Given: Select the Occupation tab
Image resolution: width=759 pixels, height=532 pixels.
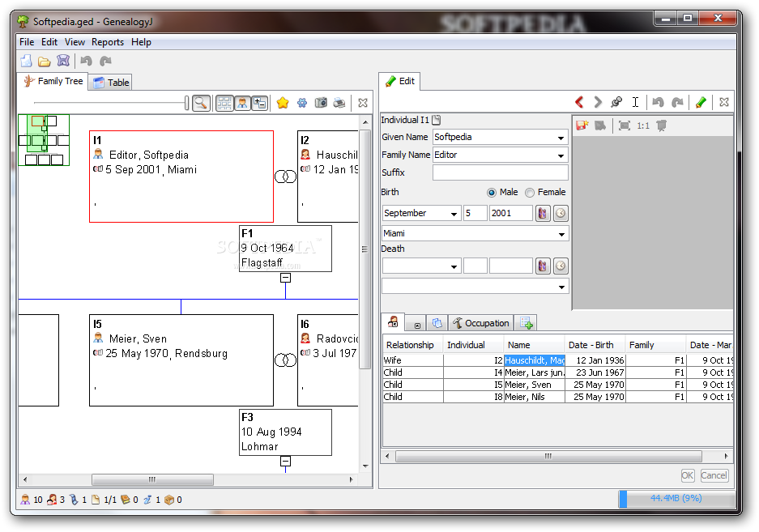Looking at the screenshot, I should [x=480, y=323].
